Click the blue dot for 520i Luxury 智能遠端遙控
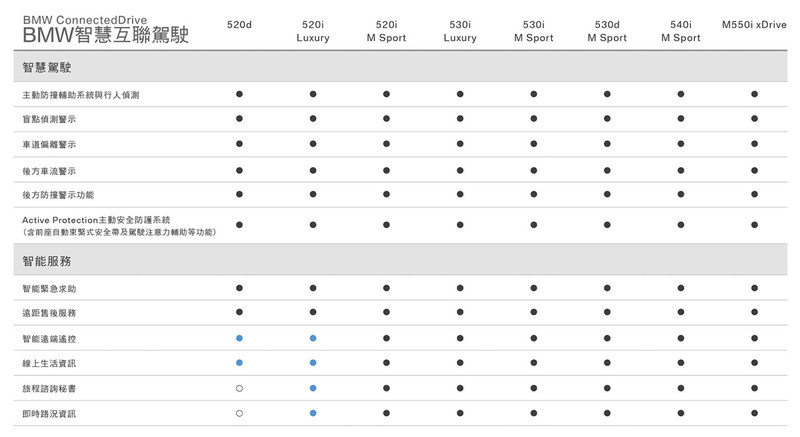The height and width of the screenshot is (437, 800). click(x=313, y=338)
